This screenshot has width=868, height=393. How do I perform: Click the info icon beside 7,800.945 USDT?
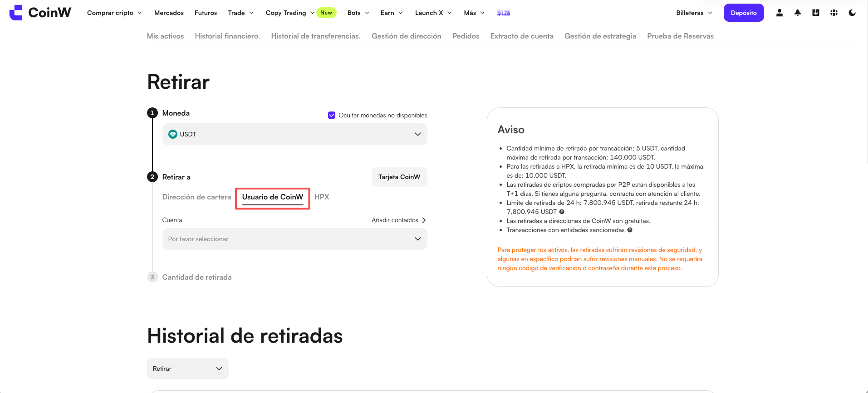pos(562,212)
